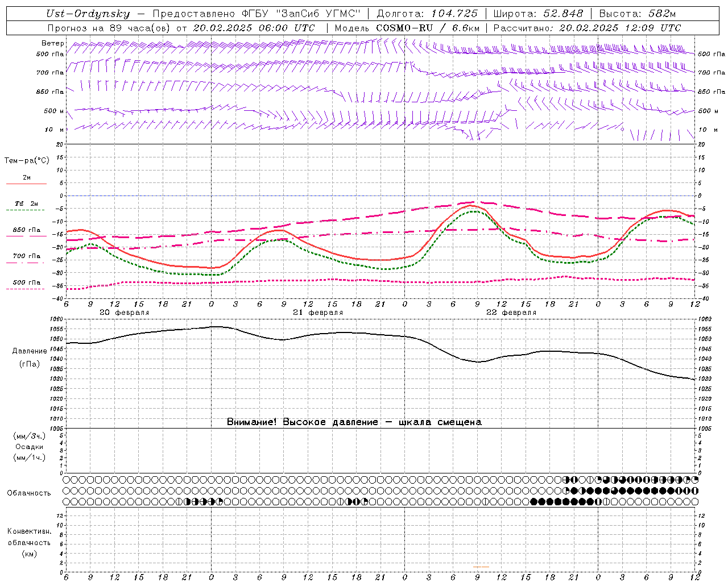Click the Высота: 582м value

coord(638,14)
